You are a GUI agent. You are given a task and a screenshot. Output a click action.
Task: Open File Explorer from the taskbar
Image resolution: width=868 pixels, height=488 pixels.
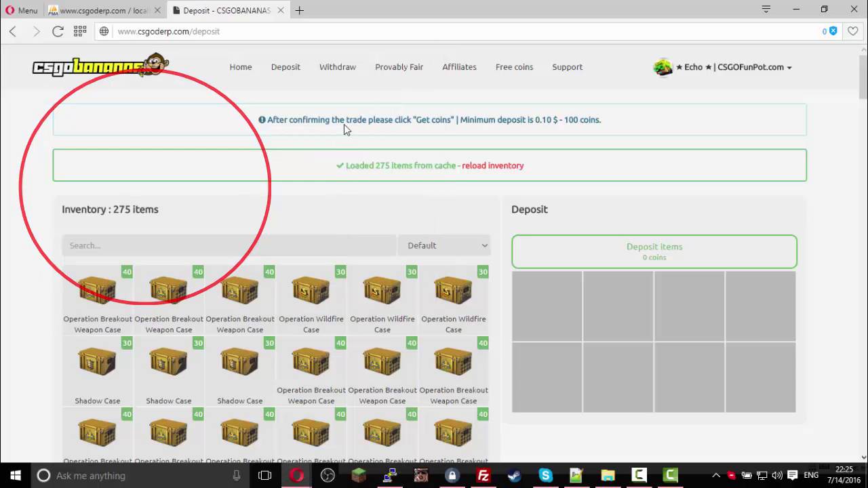point(608,475)
